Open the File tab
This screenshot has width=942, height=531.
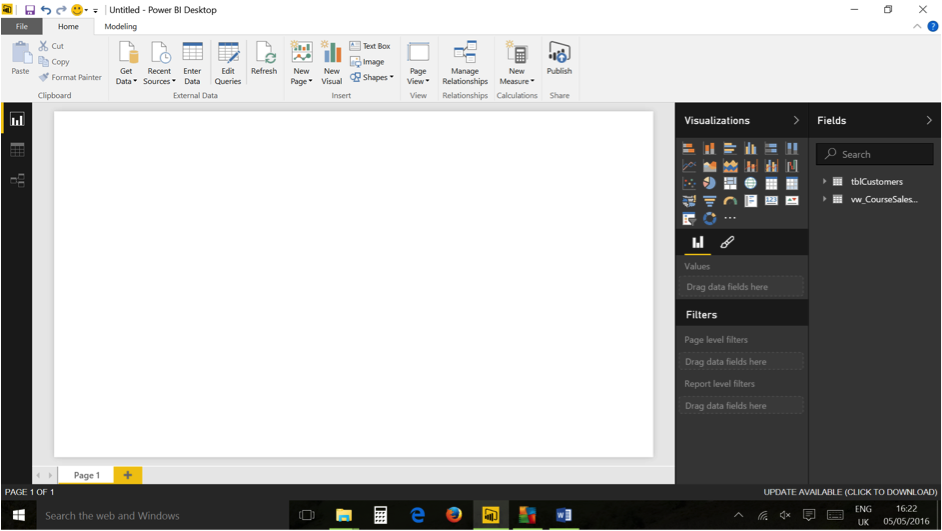pyautogui.click(x=22, y=26)
